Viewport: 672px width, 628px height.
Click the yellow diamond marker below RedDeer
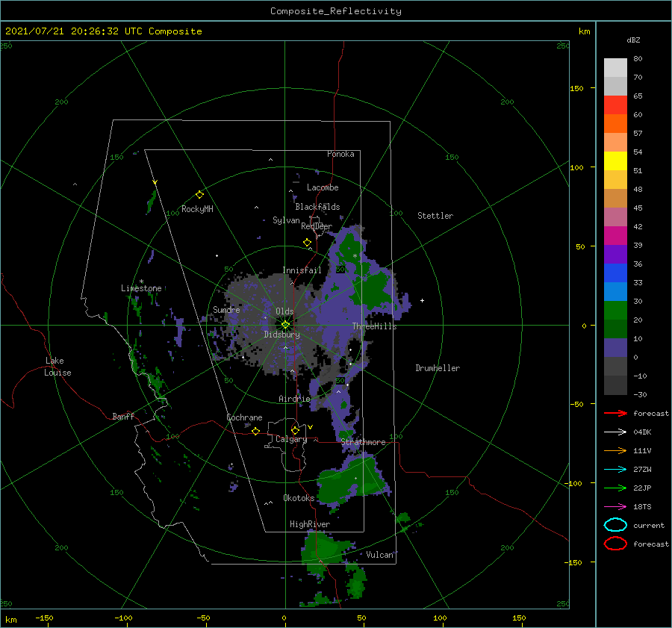coord(307,243)
